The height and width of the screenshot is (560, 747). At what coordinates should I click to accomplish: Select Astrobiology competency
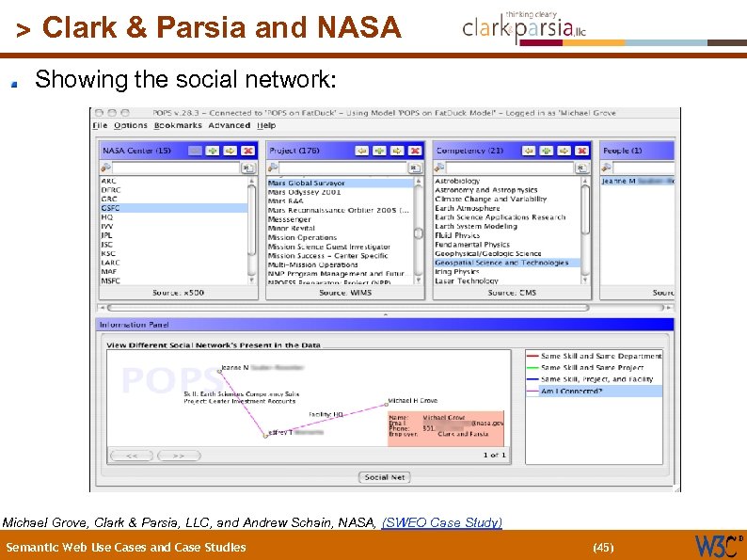(507, 181)
